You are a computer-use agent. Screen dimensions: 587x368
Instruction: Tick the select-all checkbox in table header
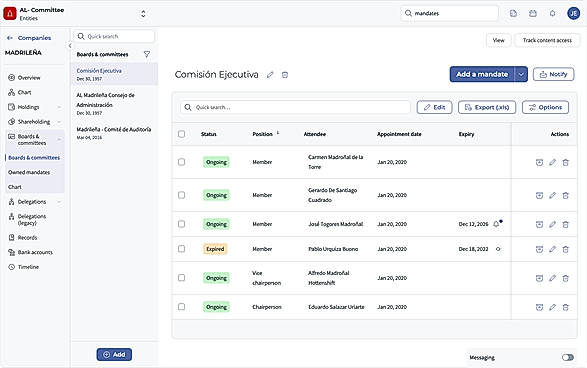coord(182,134)
